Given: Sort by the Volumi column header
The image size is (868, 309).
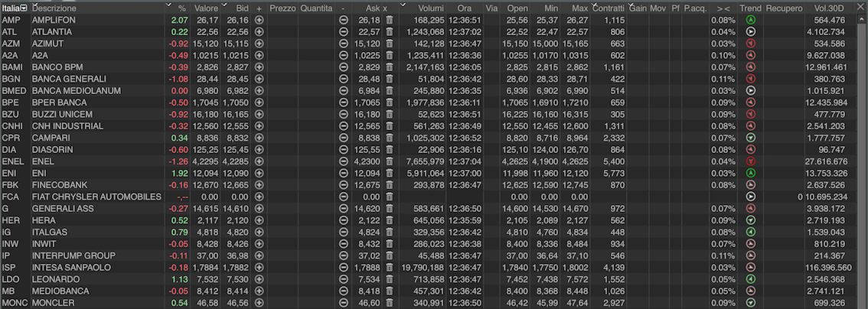Looking at the screenshot, I should tap(431, 9).
